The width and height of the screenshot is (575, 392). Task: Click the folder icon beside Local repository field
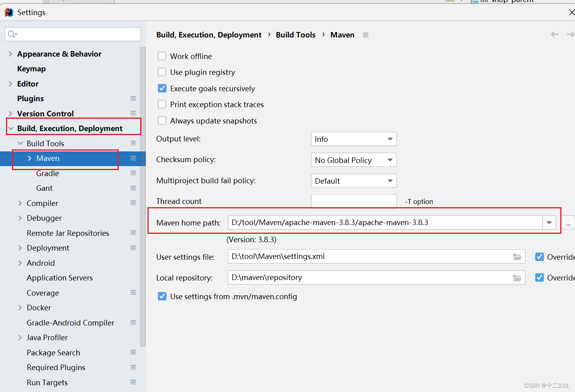point(517,277)
